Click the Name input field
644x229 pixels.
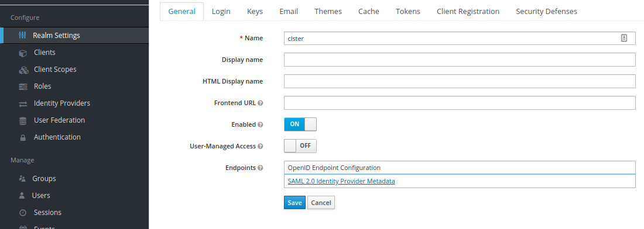pyautogui.click(x=460, y=39)
